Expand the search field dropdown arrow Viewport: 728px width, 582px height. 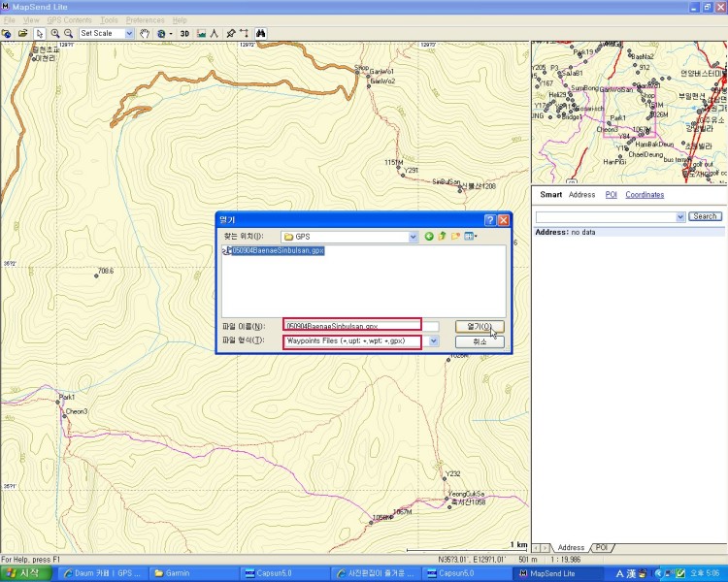(x=680, y=216)
